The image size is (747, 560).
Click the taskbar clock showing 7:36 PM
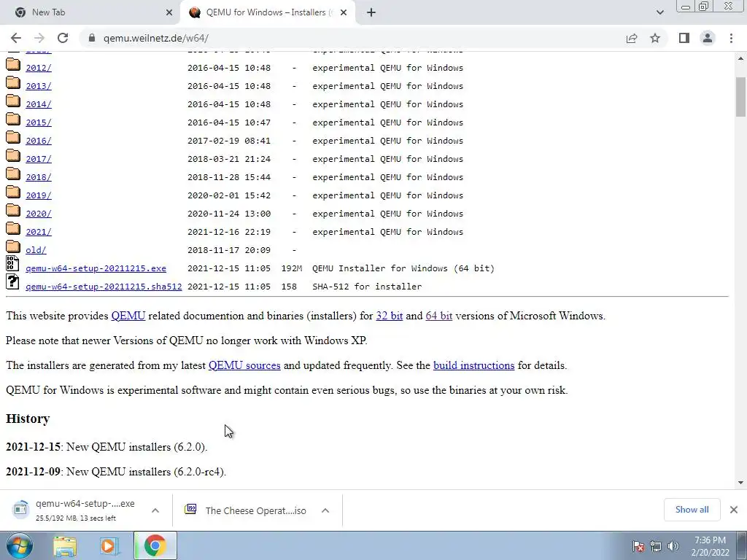pos(710,546)
